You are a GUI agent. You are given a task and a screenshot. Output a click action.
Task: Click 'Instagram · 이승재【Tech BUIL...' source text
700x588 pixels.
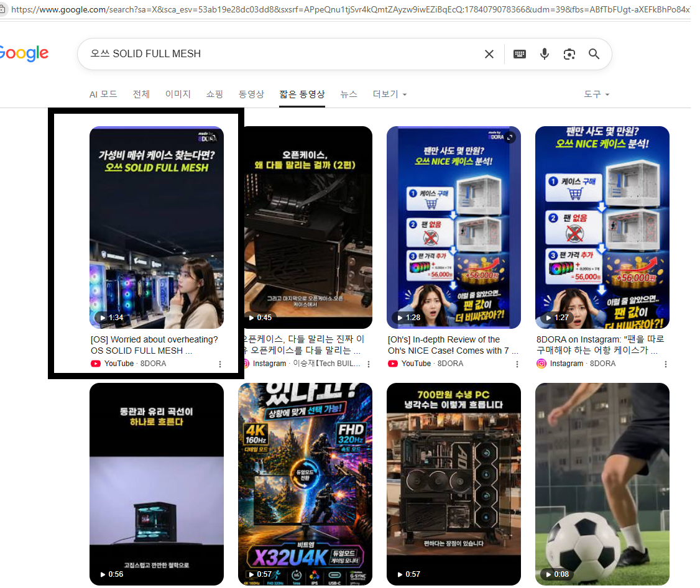tap(306, 364)
